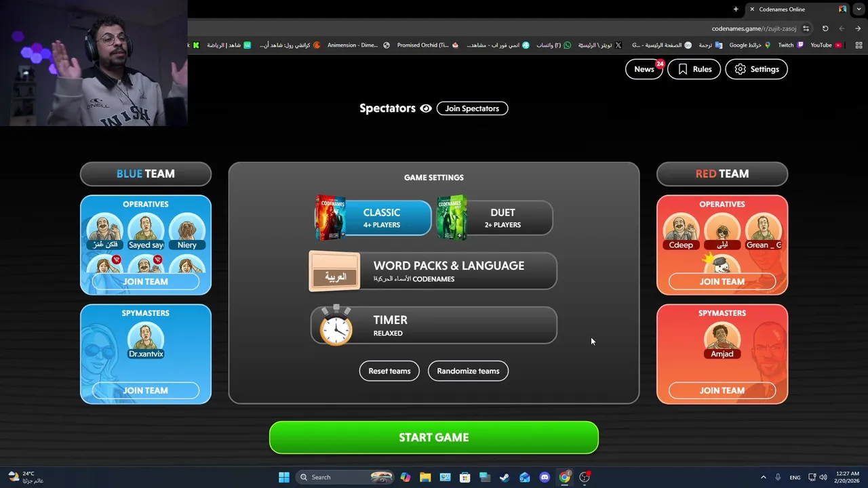Click Join Spectators button
868x488 pixels.
coord(472,108)
